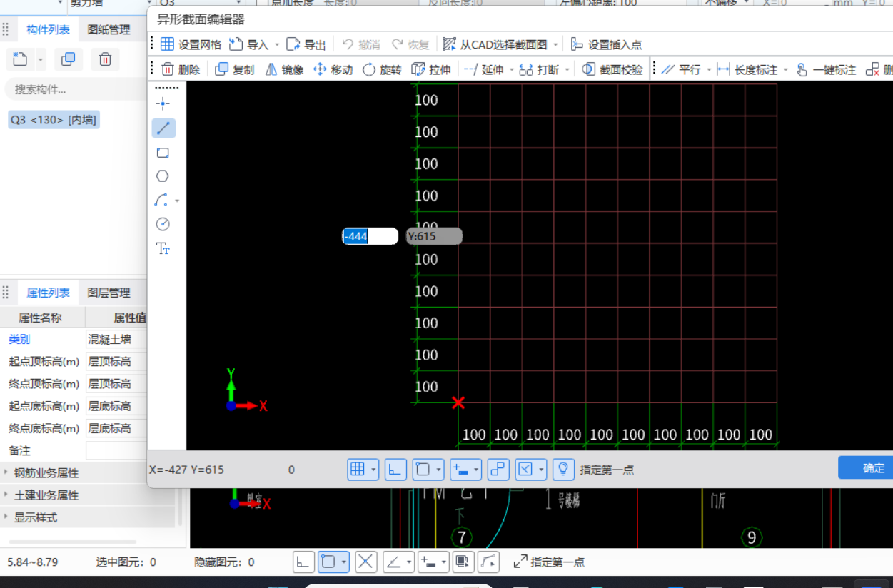
Task: Select 长度标注 length dimension tool
Action: 747,69
